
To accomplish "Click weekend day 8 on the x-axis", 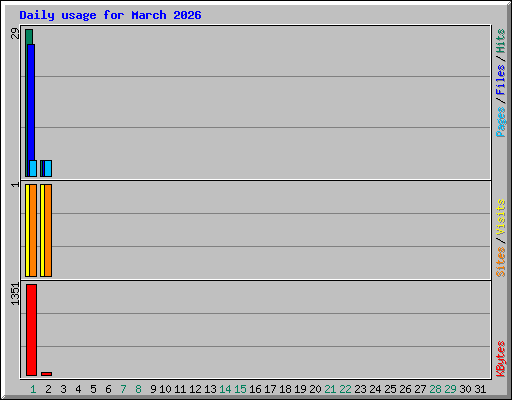I will pyautogui.click(x=138, y=389).
